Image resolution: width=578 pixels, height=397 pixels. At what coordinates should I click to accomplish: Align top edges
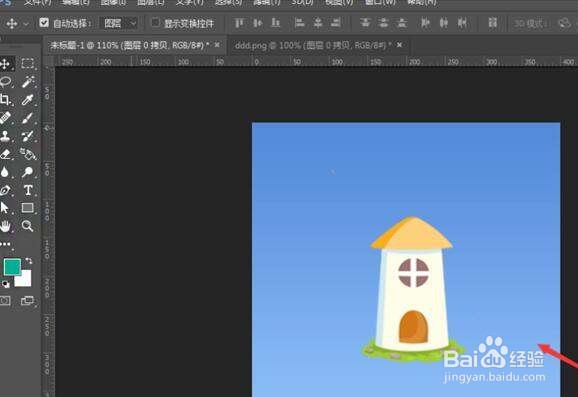[x=239, y=23]
